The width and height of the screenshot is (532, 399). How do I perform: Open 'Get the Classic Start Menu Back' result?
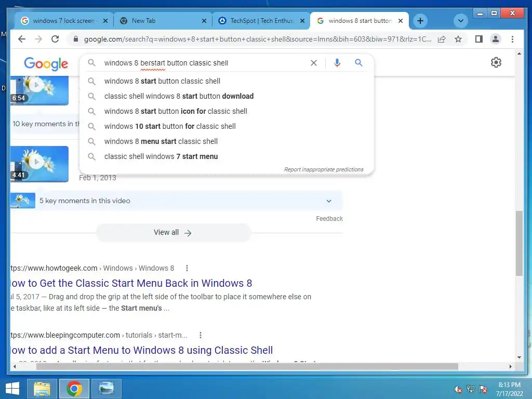pos(131,283)
